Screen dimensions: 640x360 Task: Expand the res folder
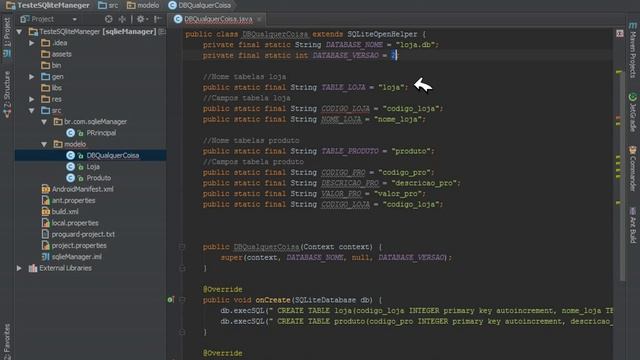click(x=31, y=99)
